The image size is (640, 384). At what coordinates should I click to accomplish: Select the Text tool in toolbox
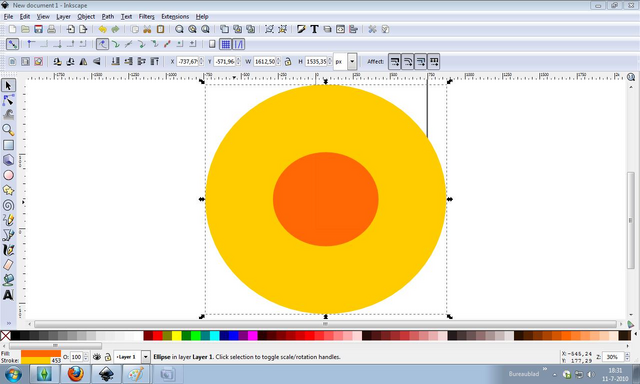(9, 295)
